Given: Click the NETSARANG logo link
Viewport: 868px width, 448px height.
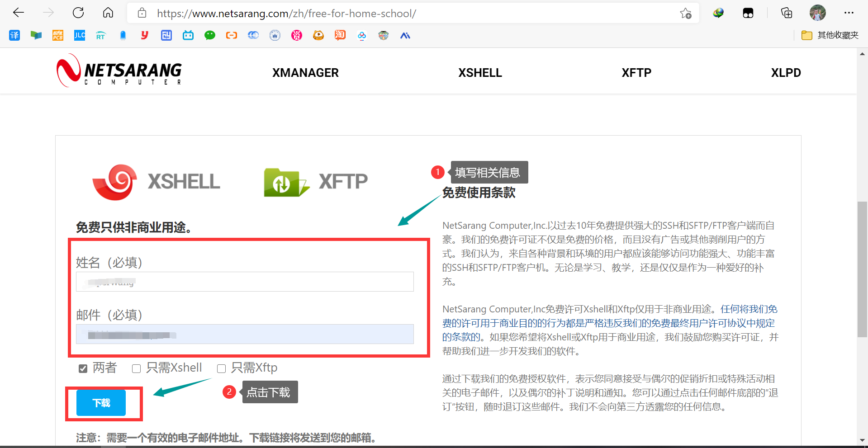Looking at the screenshot, I should (119, 71).
